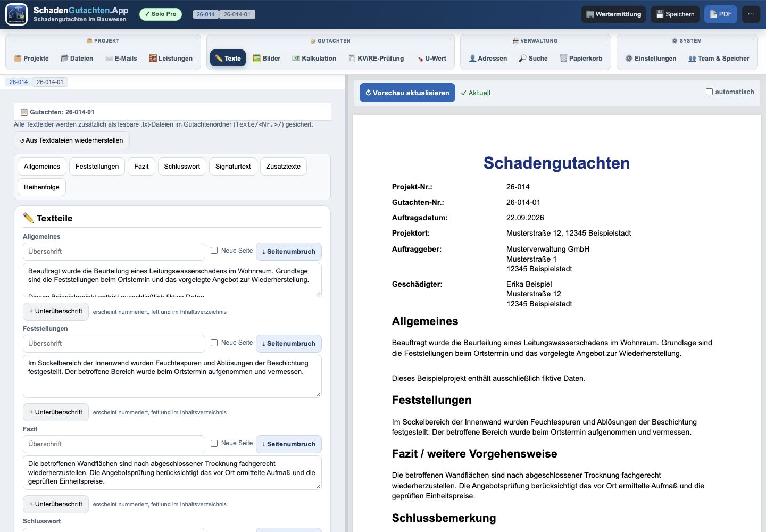Viewport: 766px width, 532px height.
Task: Open the Reihenfolge tab
Action: (41, 187)
